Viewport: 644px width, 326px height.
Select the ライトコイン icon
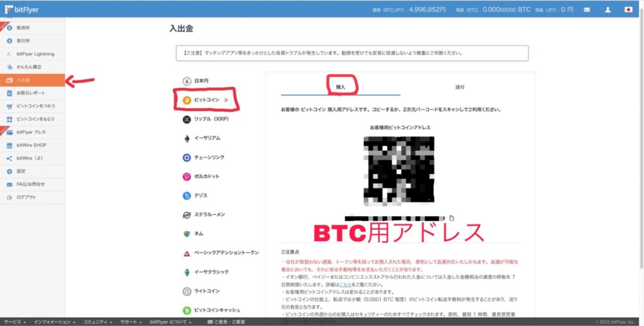tap(187, 291)
